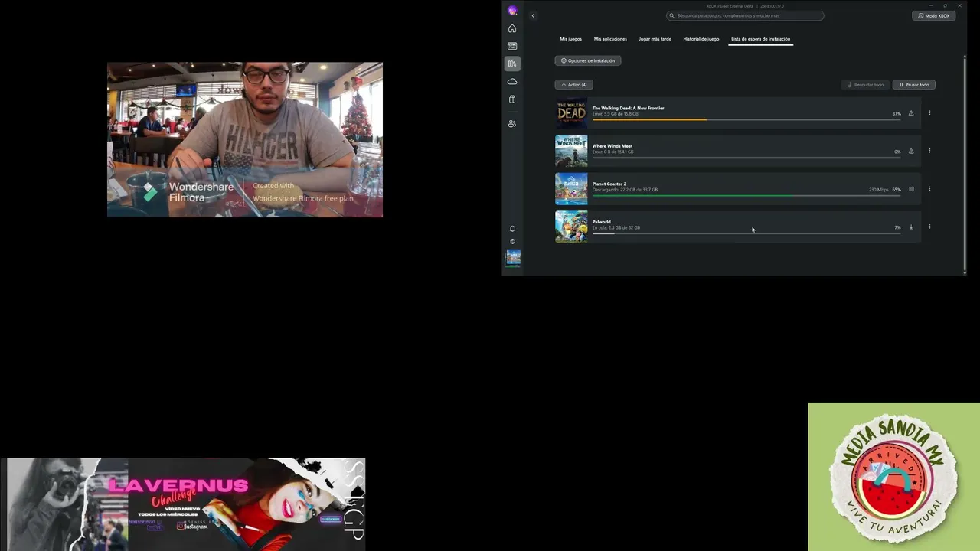Open more options for Where Winds Meet
Screen dimensions: 980x551
[929, 151]
